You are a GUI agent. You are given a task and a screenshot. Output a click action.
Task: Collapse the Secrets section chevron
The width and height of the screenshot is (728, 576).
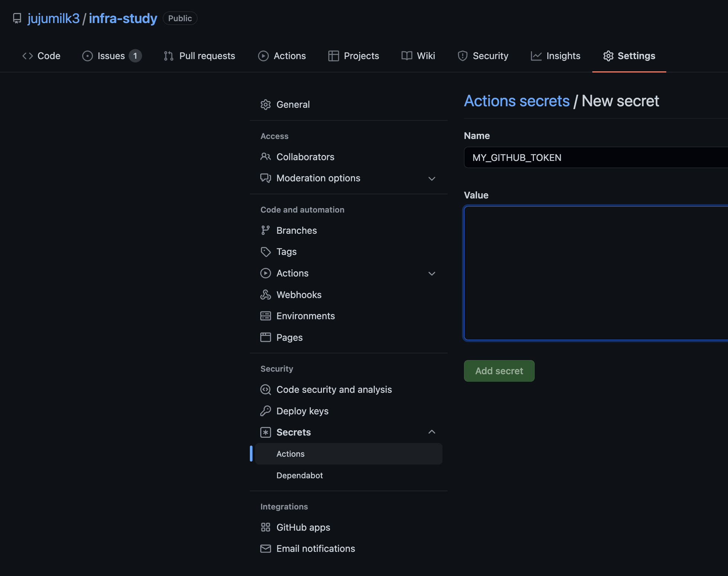point(432,432)
